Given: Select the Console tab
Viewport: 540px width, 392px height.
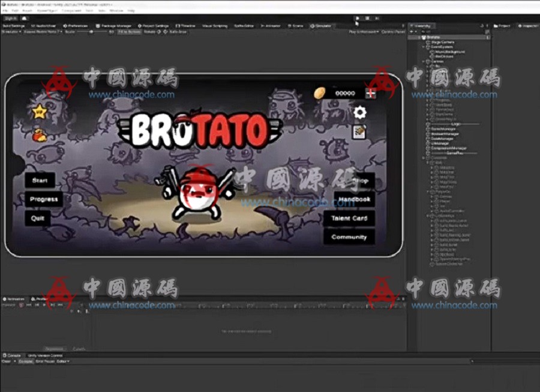Looking at the screenshot, I should (13, 355).
